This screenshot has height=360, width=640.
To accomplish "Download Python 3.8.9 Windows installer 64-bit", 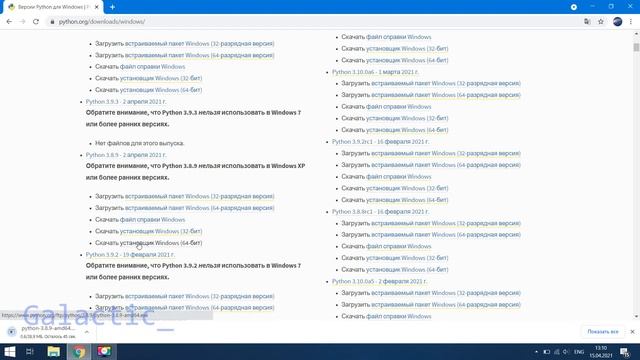I will click(161, 243).
